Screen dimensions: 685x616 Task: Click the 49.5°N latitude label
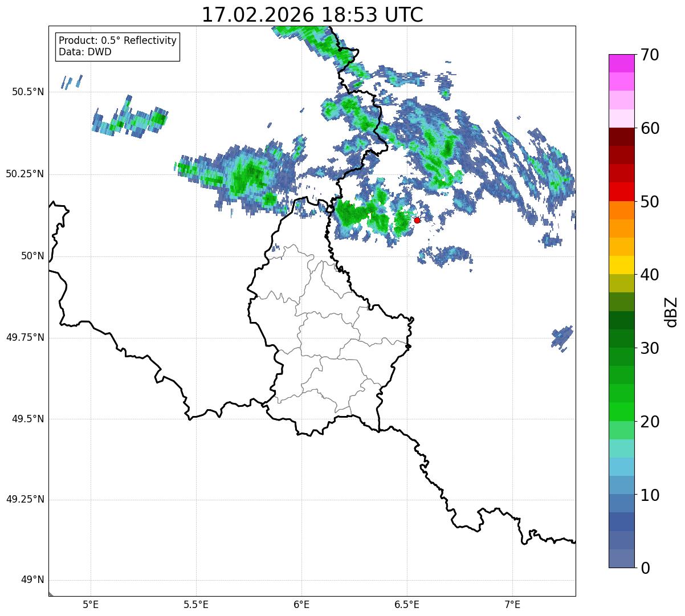[x=28, y=419]
